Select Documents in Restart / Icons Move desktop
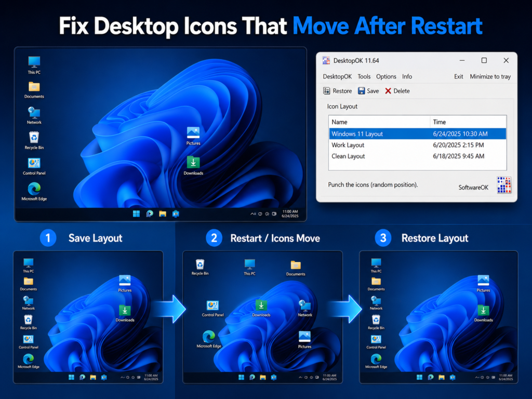The image size is (532, 399). click(296, 268)
